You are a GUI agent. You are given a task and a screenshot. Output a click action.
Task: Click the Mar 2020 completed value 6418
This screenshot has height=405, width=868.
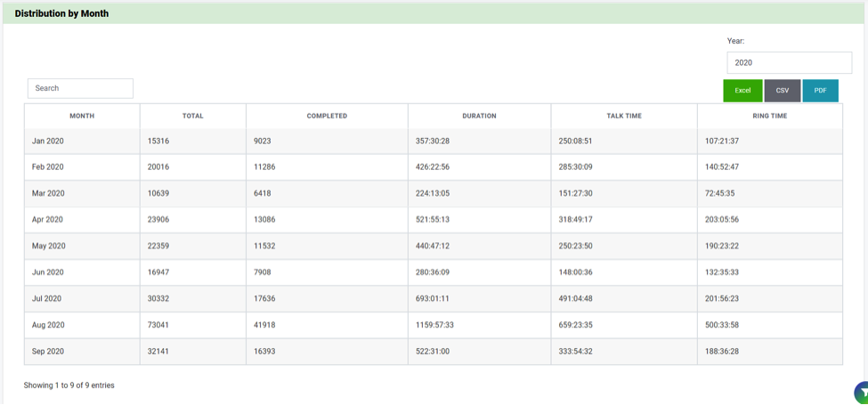coord(264,193)
